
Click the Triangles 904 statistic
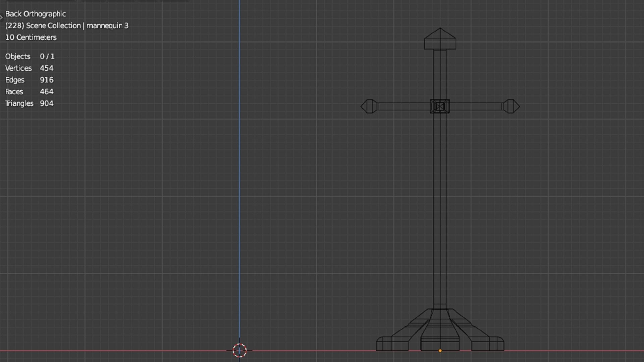point(29,103)
